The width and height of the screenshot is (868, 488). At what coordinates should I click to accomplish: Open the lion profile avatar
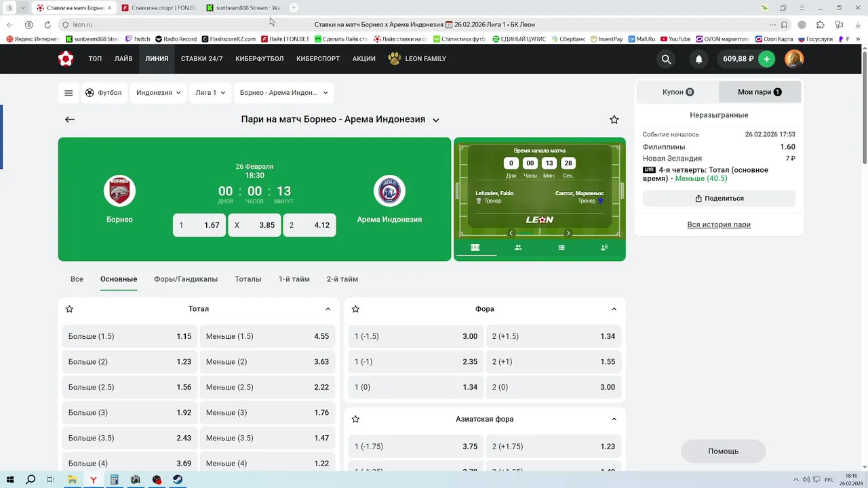(x=794, y=59)
